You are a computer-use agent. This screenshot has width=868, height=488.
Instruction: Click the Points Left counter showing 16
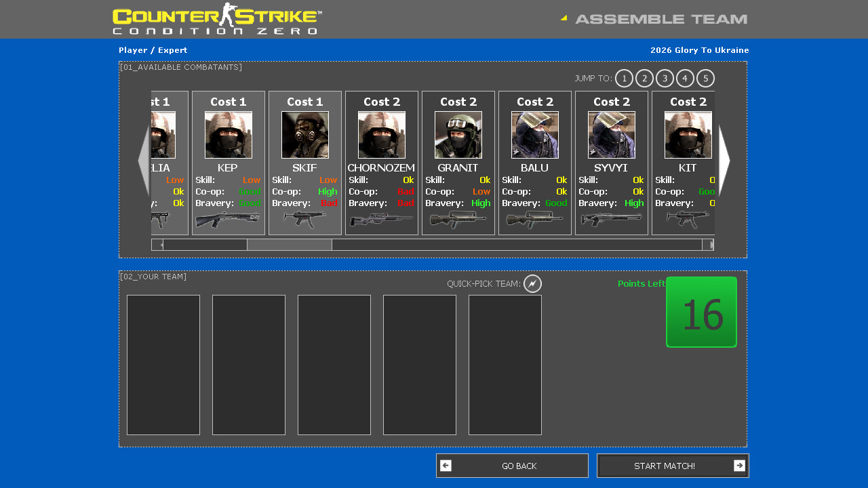tap(701, 312)
